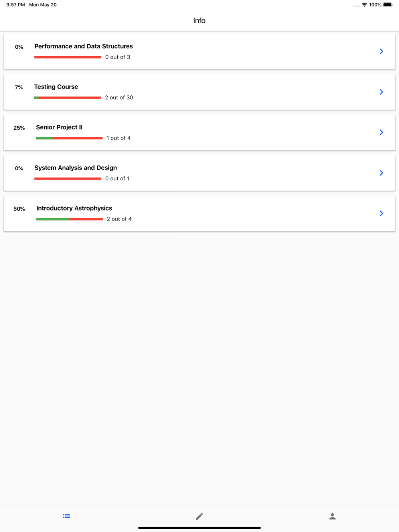Tap the Wi-Fi icon in the status bar

point(364,5)
